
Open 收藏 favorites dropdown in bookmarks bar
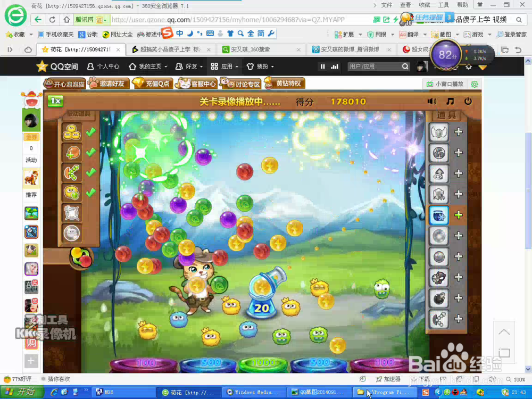click(19, 34)
